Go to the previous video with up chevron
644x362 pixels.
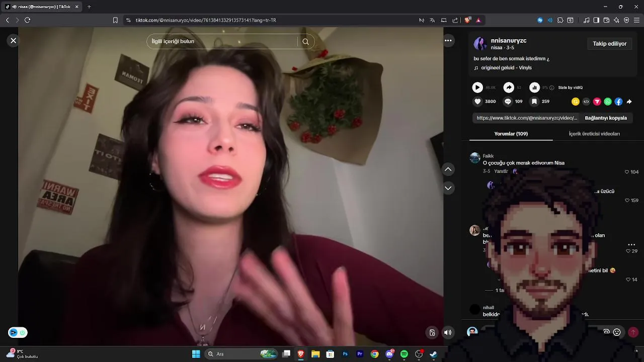[448, 170]
